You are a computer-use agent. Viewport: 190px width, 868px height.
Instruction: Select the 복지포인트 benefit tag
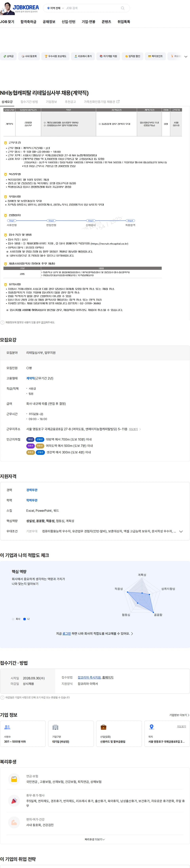(155, 56)
